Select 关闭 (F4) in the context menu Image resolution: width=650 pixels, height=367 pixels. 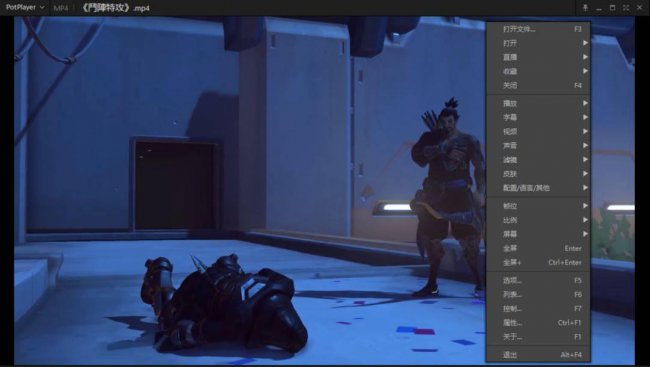click(x=538, y=85)
